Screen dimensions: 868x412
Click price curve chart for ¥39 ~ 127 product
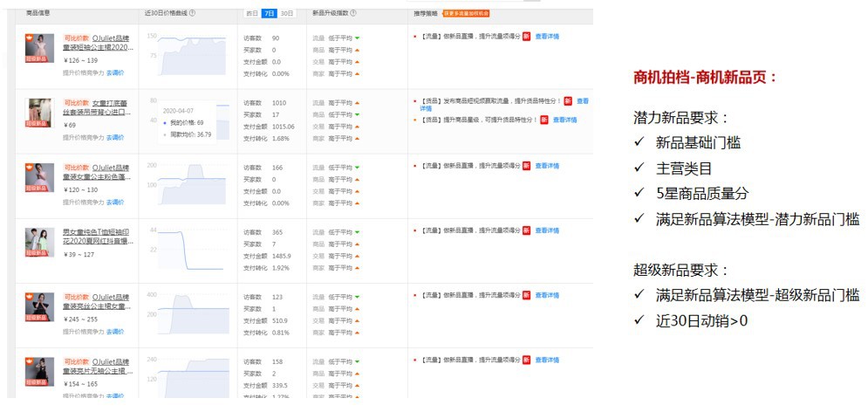[188, 249]
